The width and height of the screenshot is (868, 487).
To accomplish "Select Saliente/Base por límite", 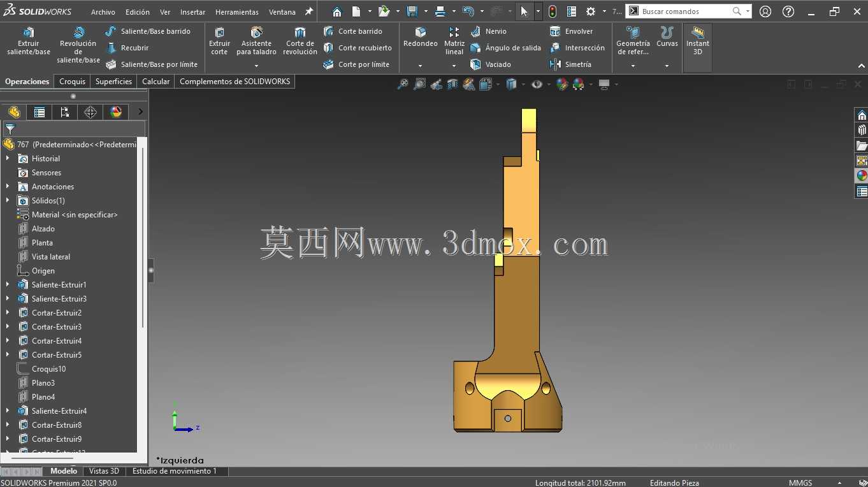I will click(x=152, y=64).
